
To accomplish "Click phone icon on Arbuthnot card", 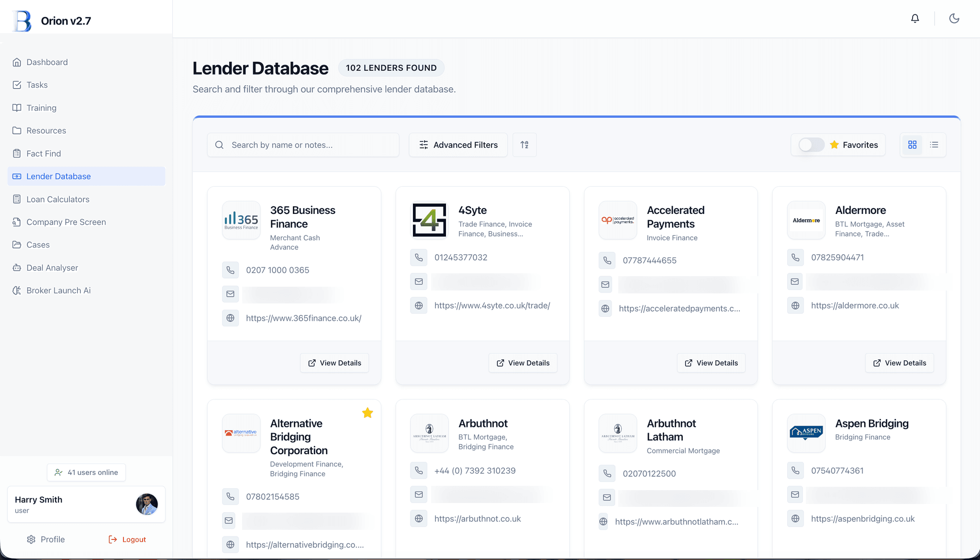I will pyautogui.click(x=419, y=470).
